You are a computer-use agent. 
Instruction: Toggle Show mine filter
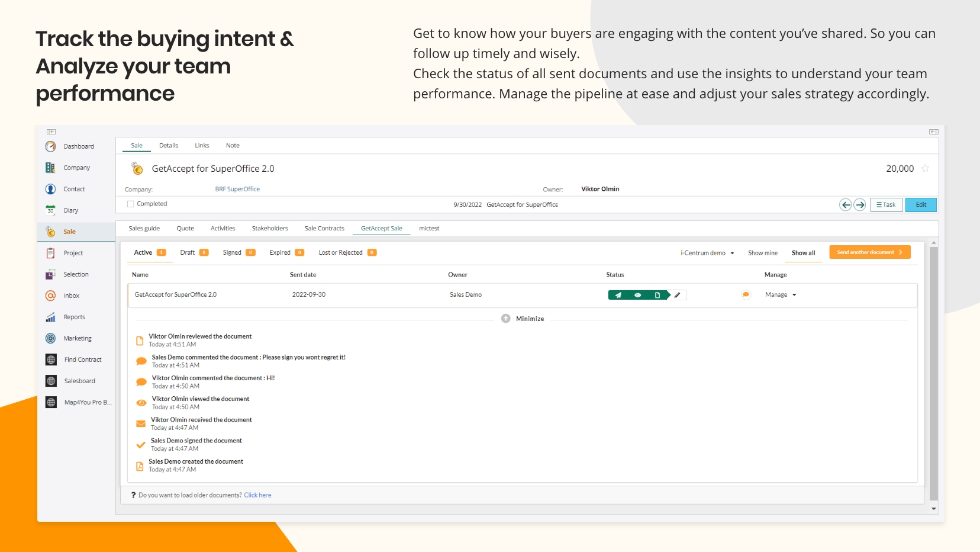pos(762,253)
